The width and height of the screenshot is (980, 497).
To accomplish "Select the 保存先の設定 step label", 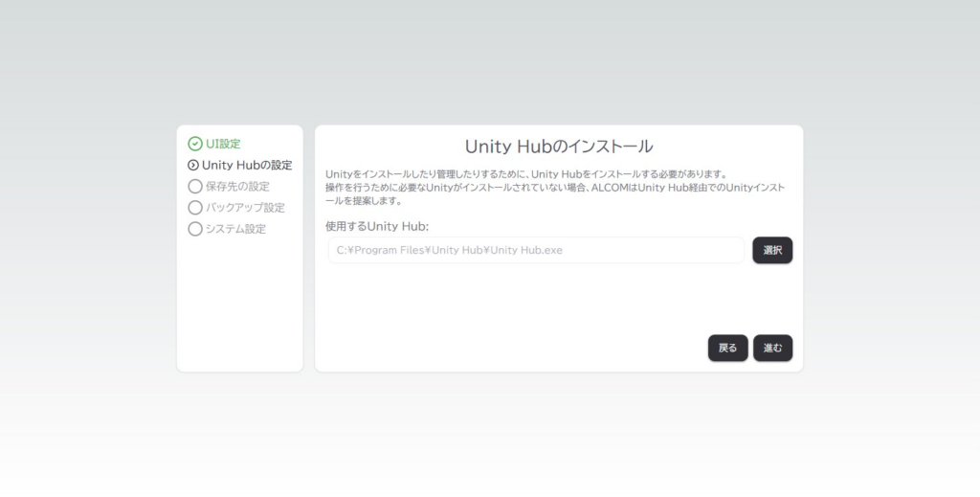I will coord(237,187).
